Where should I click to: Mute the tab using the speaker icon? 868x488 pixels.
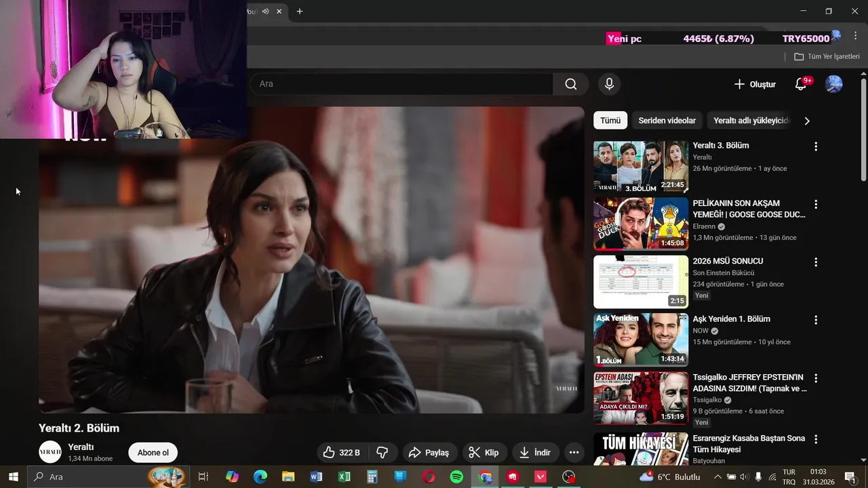pyautogui.click(x=266, y=12)
